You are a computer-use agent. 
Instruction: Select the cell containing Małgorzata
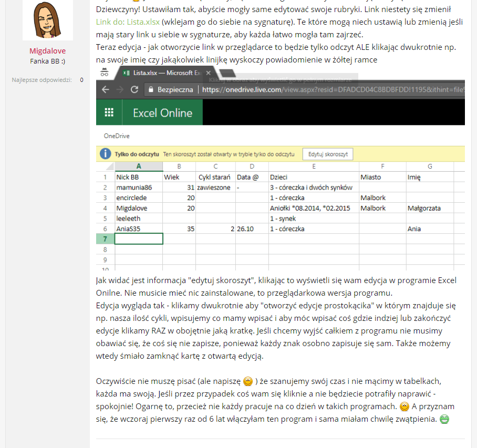coord(429,208)
